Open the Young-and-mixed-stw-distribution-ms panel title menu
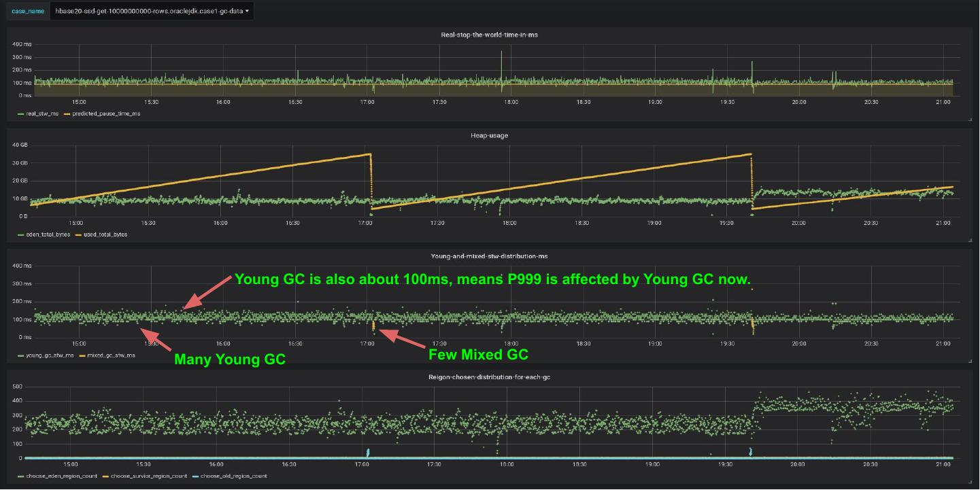The image size is (980, 490). tap(489, 256)
